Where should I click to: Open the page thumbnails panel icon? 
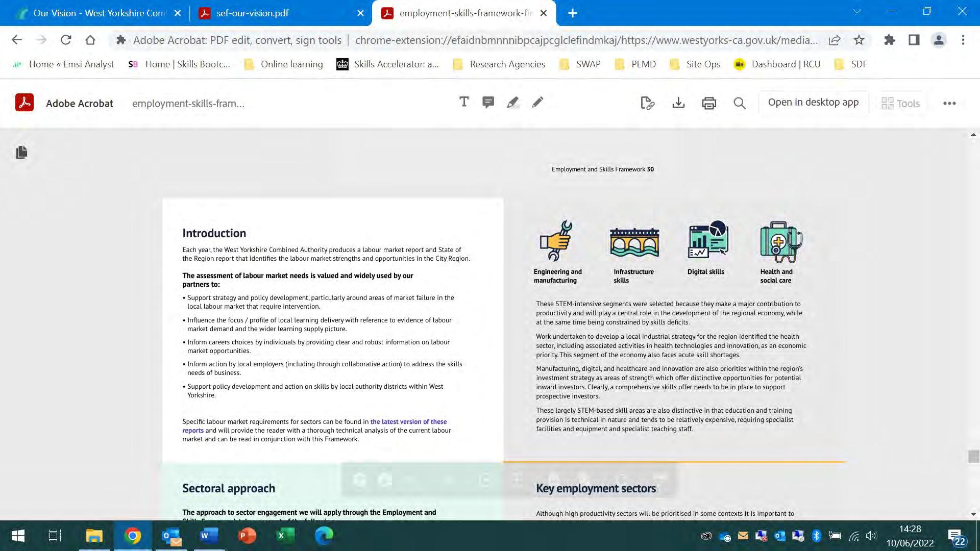tap(21, 152)
